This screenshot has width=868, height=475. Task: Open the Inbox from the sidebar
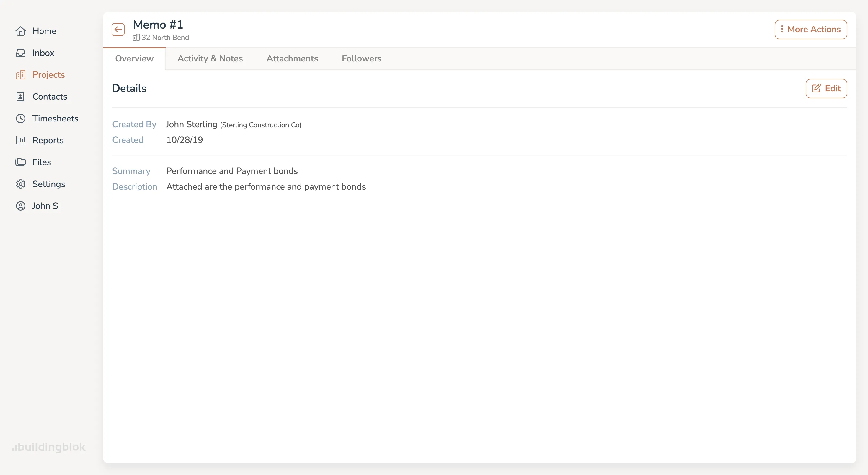(x=43, y=53)
